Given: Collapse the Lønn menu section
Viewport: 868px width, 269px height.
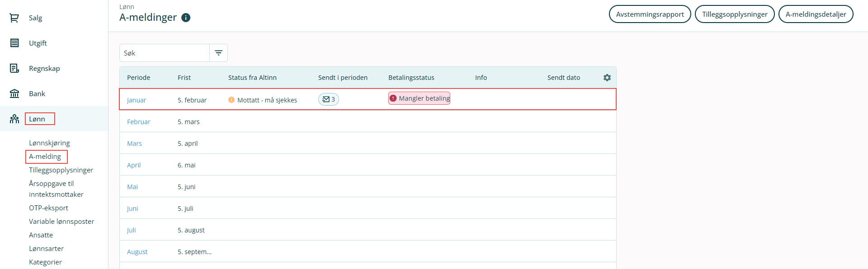Looking at the screenshot, I should [37, 119].
